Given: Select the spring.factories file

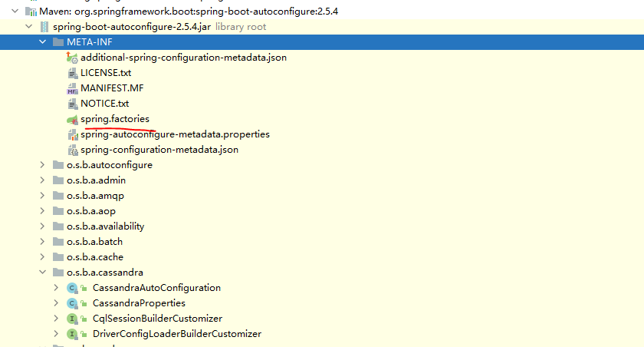Looking at the screenshot, I should pyautogui.click(x=115, y=119).
